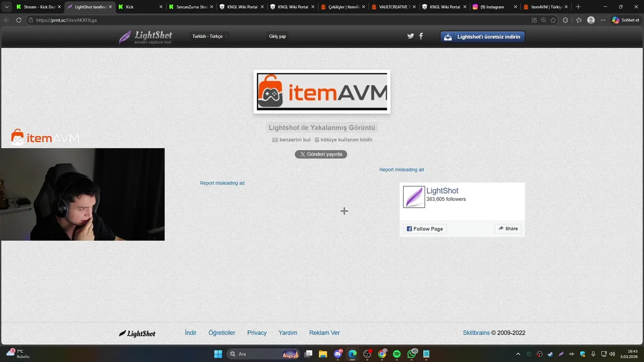Click kötüye kullanım bildir link
This screenshot has height=362, width=644.
click(344, 140)
